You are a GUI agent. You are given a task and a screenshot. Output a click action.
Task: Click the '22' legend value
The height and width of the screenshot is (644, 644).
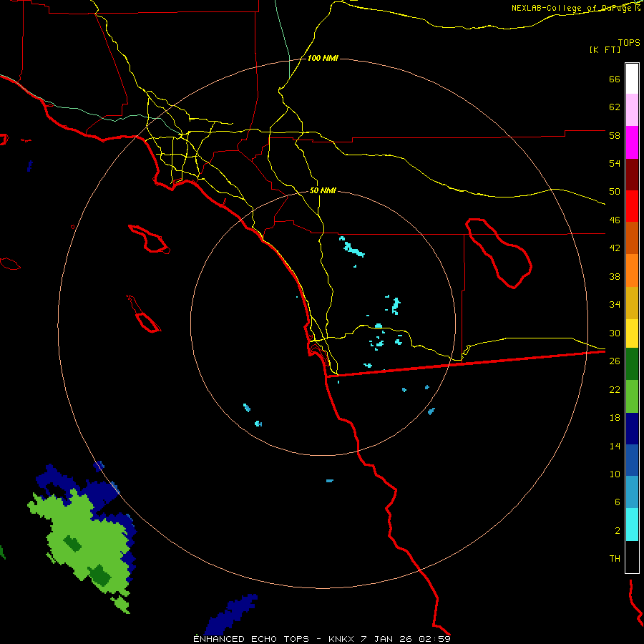click(615, 389)
